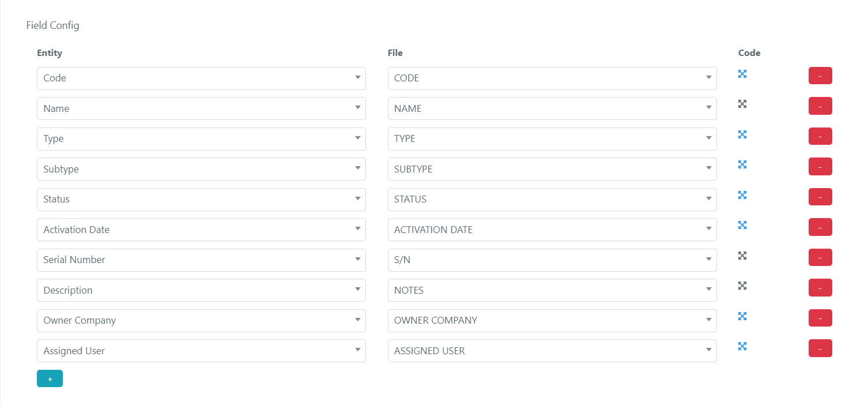Toggle the Code icon in the Status row
Image resolution: width=868 pixels, height=405 pixels.
[742, 195]
